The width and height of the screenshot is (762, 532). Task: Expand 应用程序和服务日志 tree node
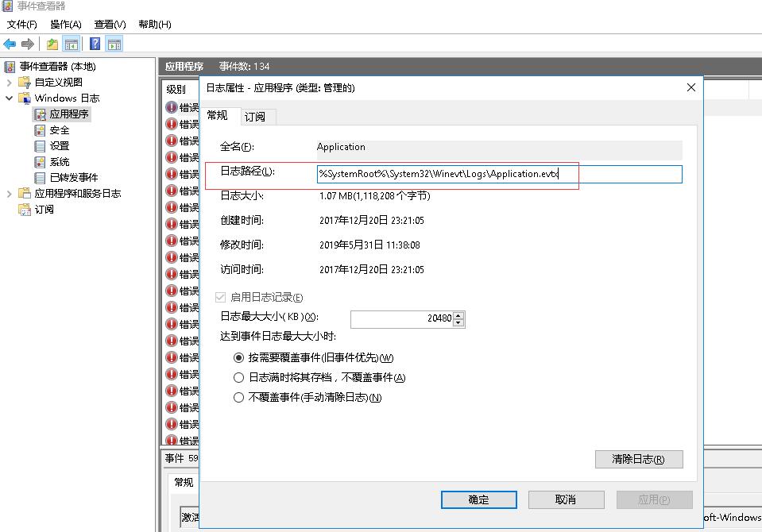[x=10, y=194]
